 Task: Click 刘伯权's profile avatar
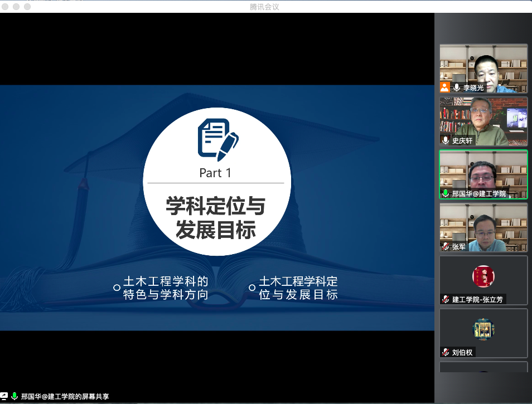tap(483, 329)
